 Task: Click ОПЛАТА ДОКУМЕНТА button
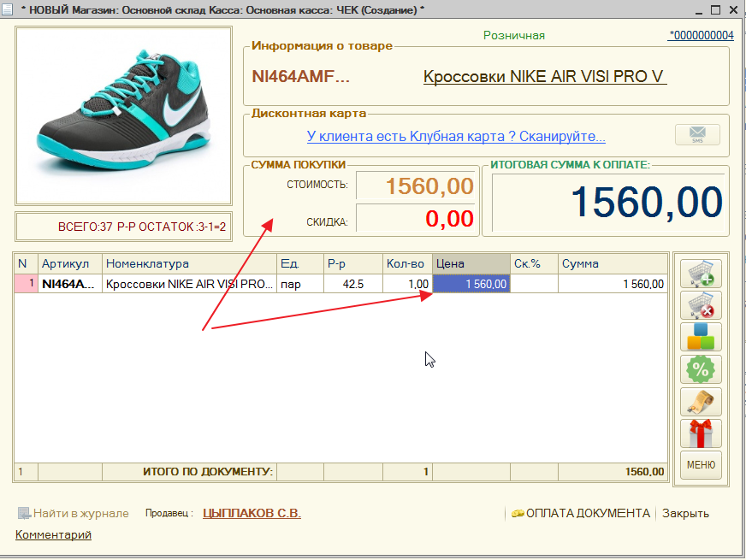(581, 514)
